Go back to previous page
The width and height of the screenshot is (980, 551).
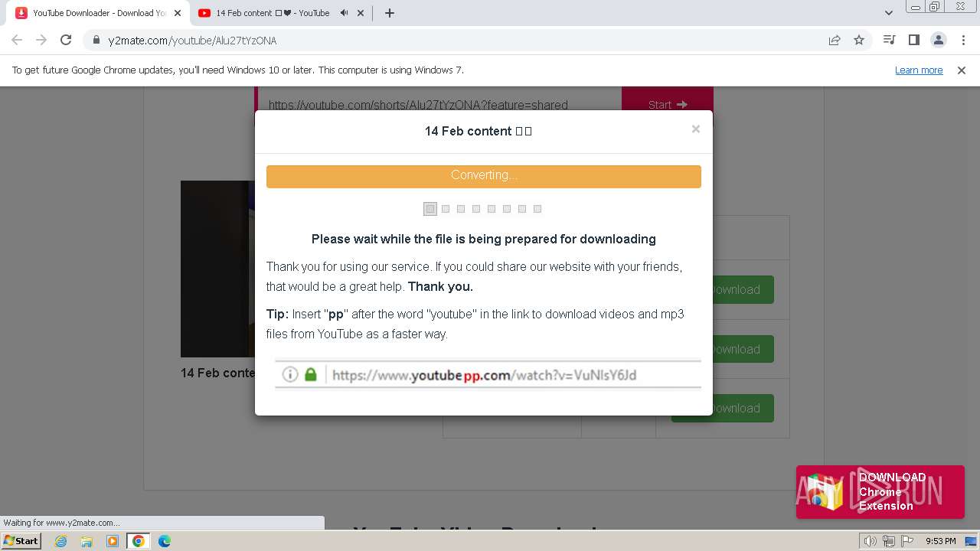17,40
